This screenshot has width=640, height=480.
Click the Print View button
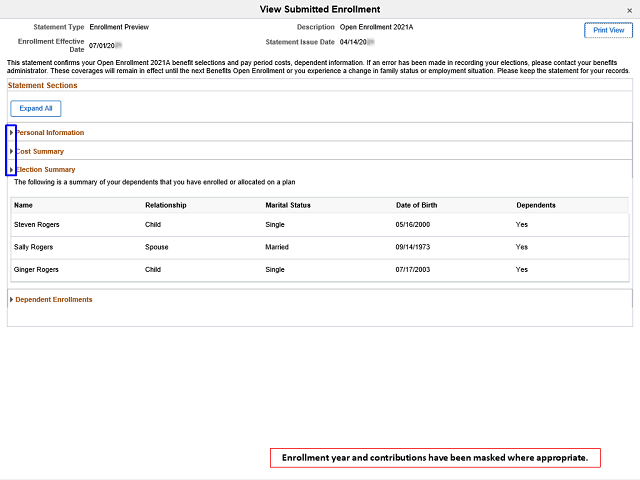point(608,30)
